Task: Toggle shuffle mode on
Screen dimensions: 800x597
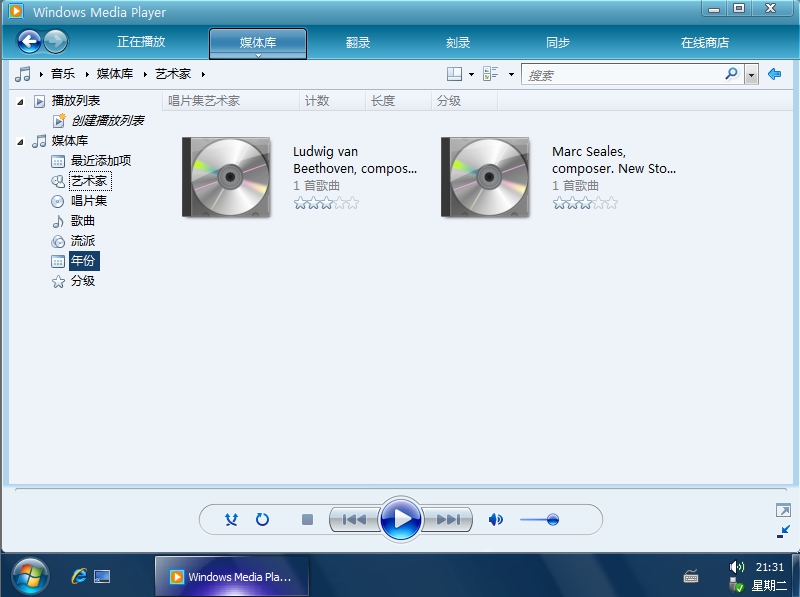Action: pos(232,520)
